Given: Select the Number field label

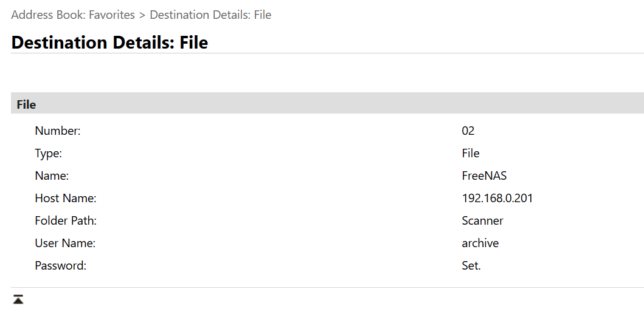Looking at the screenshot, I should tap(58, 131).
